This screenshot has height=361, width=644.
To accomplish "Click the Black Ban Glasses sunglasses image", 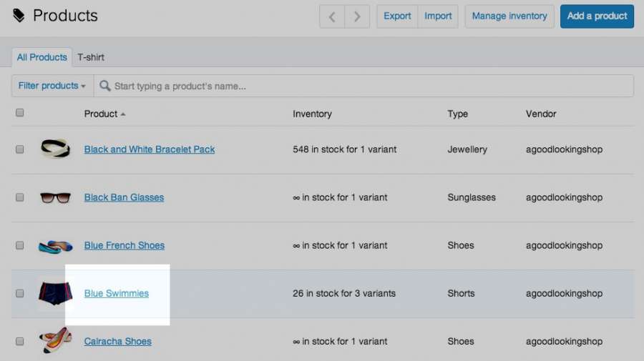I will (x=55, y=197).
